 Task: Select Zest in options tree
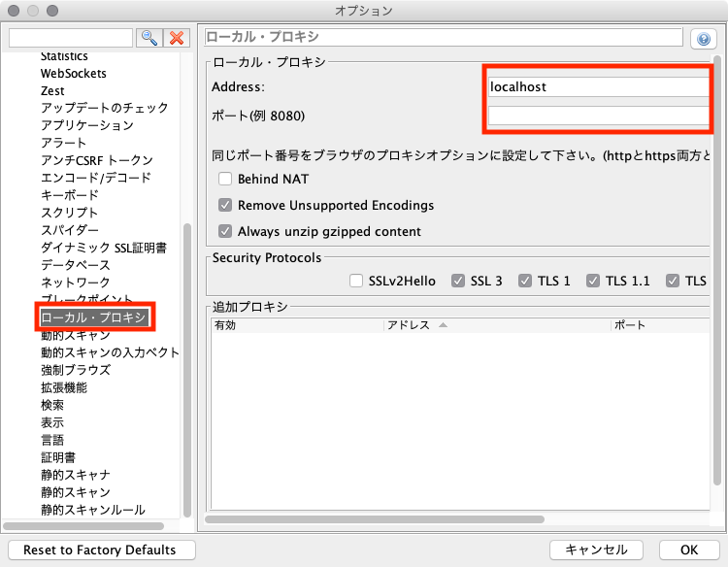click(52, 91)
